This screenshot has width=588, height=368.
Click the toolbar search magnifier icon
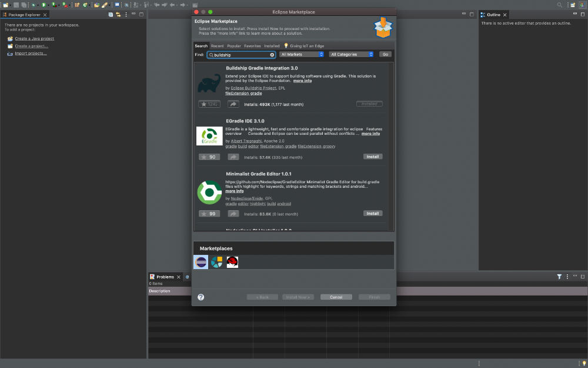560,5
